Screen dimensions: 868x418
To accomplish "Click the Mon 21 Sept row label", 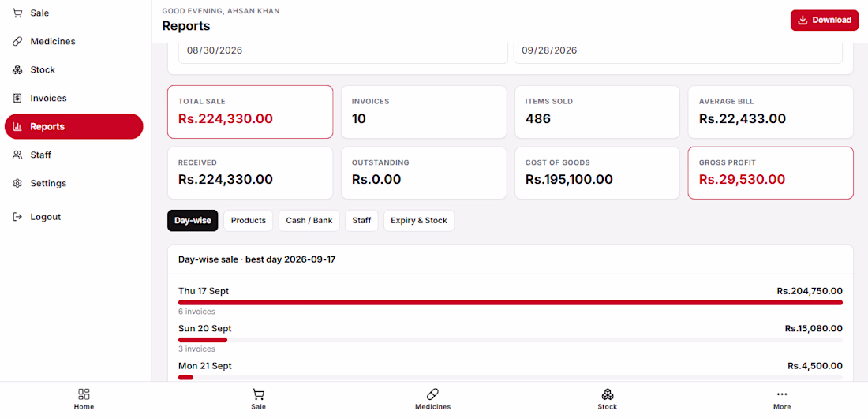I will pos(205,366).
